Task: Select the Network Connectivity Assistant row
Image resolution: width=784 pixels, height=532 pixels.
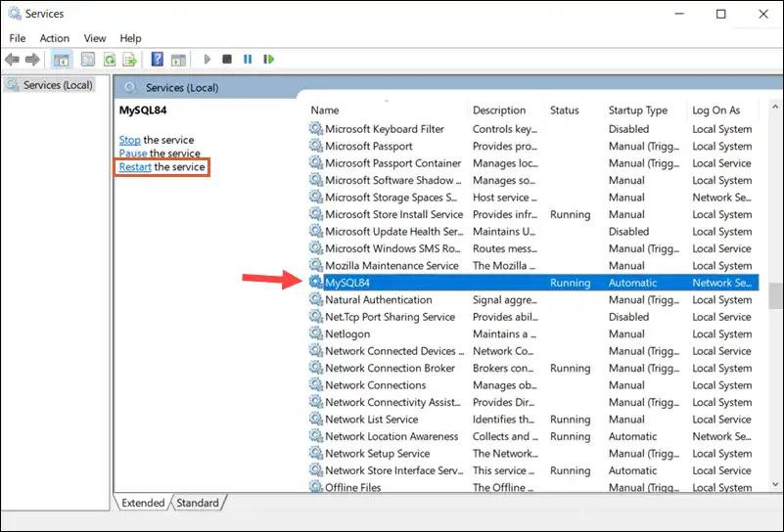Action: point(533,402)
